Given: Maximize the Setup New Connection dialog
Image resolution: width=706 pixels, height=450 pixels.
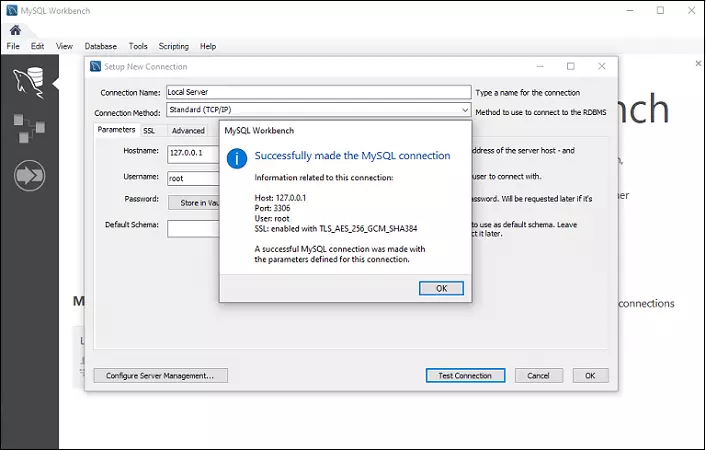Looking at the screenshot, I should click(x=570, y=66).
